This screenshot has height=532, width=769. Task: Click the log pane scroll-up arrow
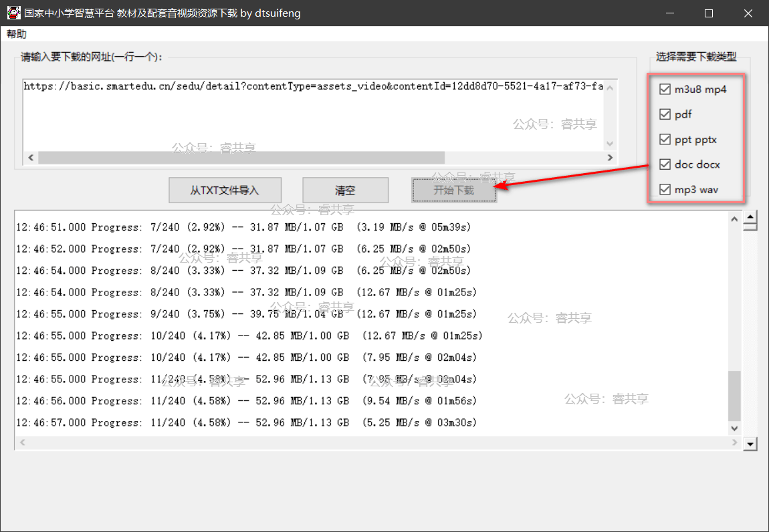pyautogui.click(x=734, y=219)
